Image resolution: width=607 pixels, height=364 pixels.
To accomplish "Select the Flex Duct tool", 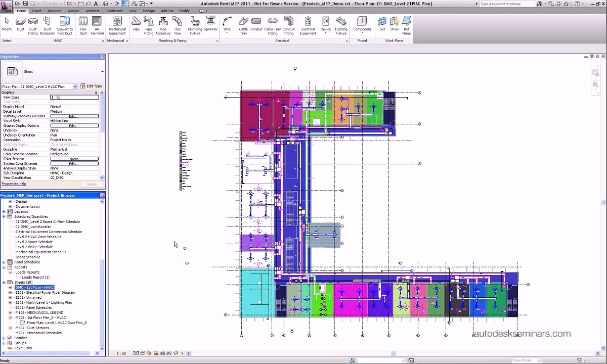I will (83, 25).
